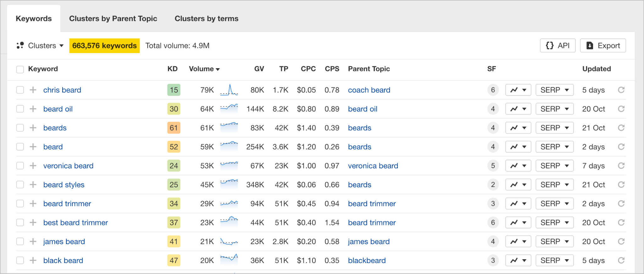Check the select-all box in the header
644x274 pixels.
click(x=20, y=69)
